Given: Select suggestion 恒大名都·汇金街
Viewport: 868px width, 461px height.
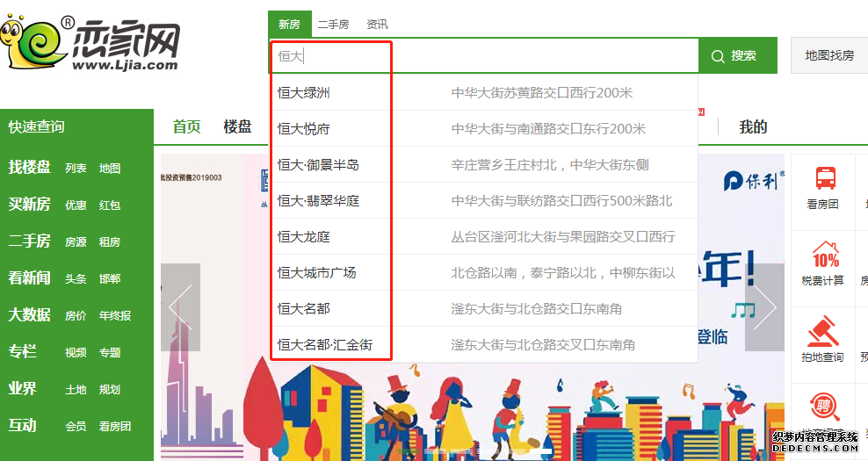Looking at the screenshot, I should click(x=325, y=345).
